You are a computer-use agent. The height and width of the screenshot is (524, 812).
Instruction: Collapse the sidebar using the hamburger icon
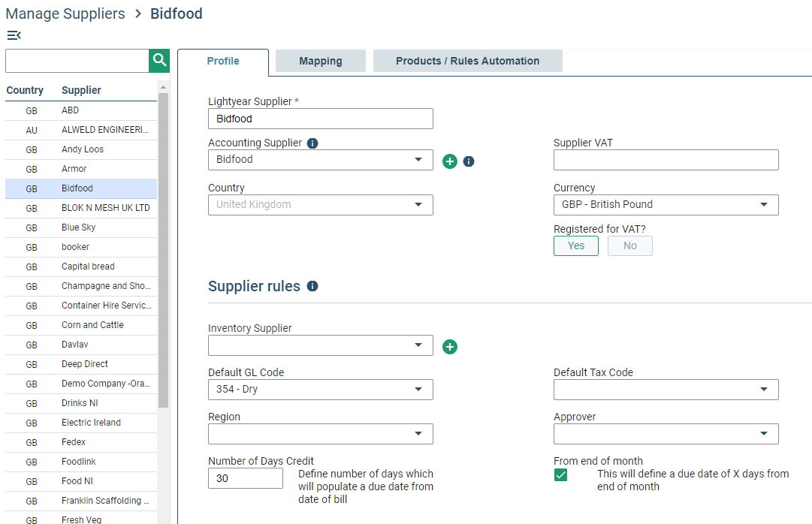click(x=13, y=35)
